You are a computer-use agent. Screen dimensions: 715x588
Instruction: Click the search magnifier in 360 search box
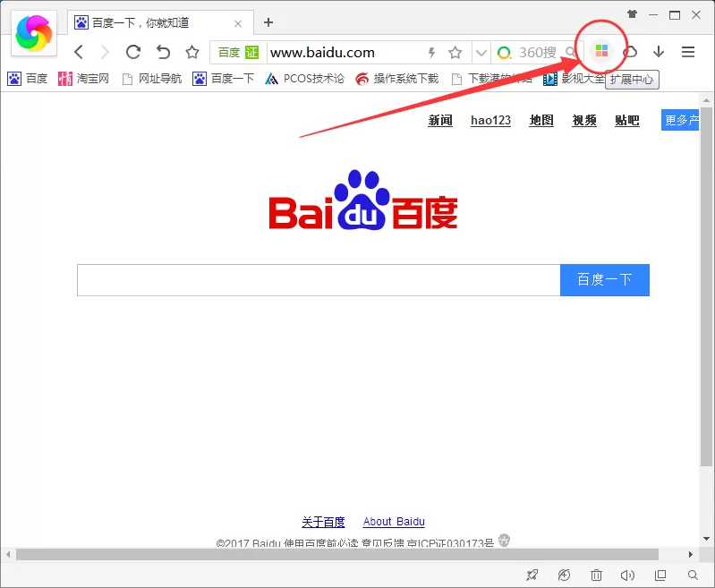pos(570,52)
